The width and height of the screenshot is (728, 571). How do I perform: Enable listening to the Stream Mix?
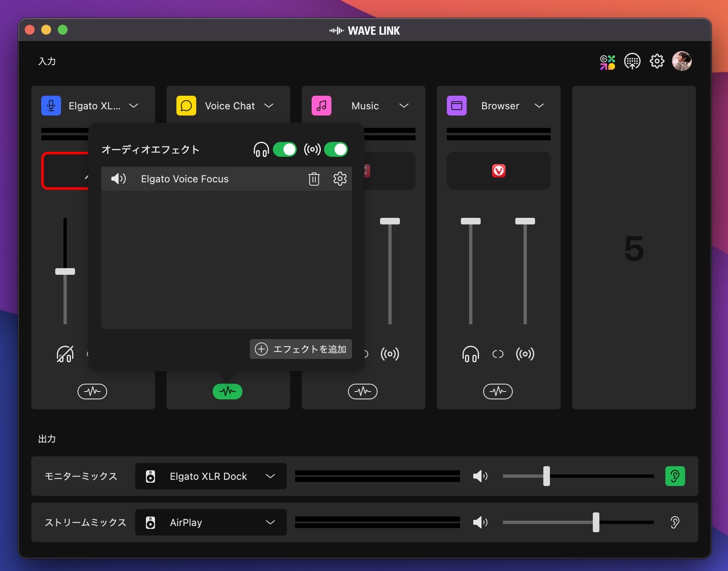pyautogui.click(x=675, y=523)
